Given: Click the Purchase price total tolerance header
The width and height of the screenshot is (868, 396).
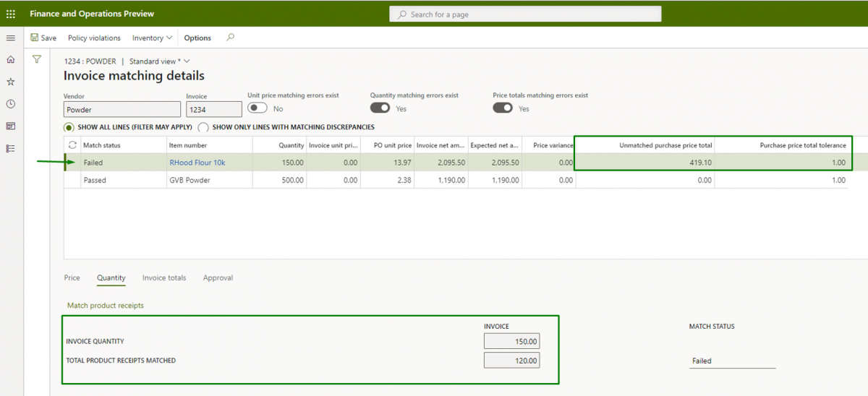Looking at the screenshot, I should click(782, 145).
